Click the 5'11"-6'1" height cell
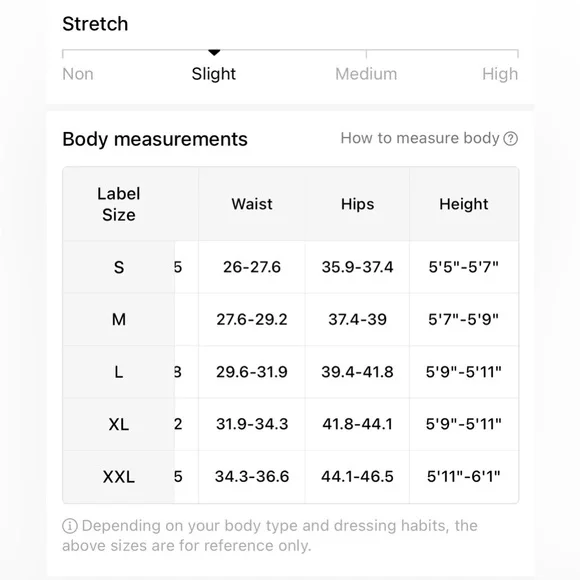 click(x=464, y=476)
